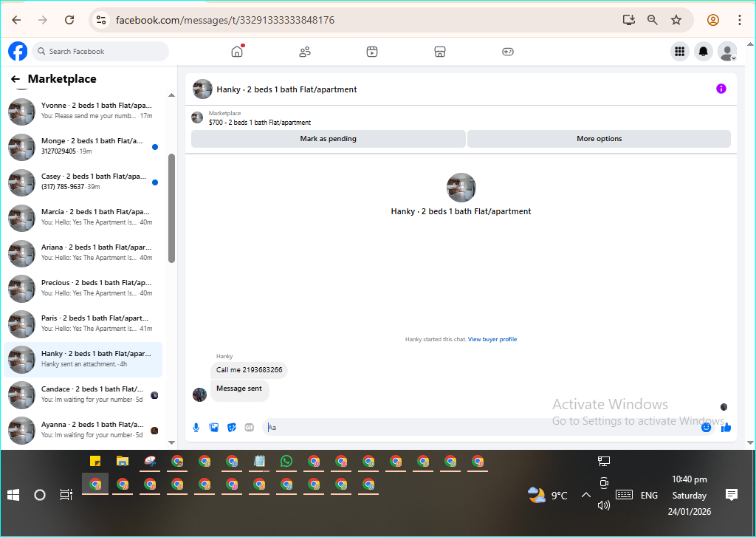This screenshot has height=537, width=756.
Task: Open the Friends icon in top navigation
Action: pos(305,52)
